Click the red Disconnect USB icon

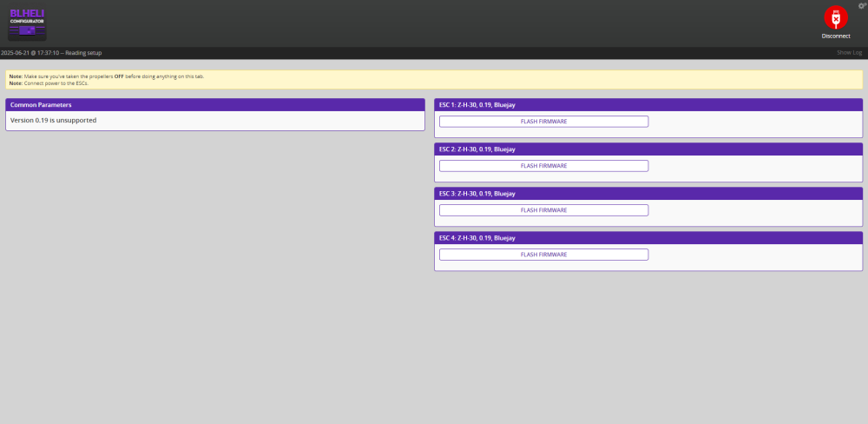point(835,17)
